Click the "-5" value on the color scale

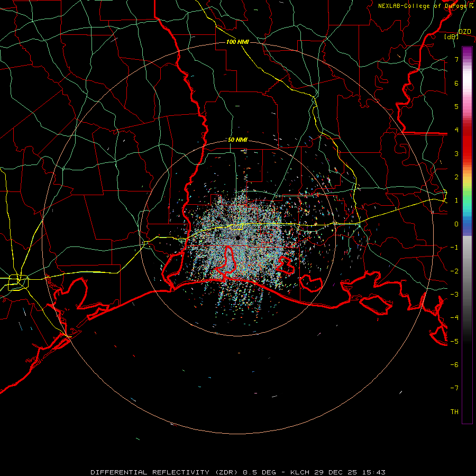pyautogui.click(x=454, y=341)
